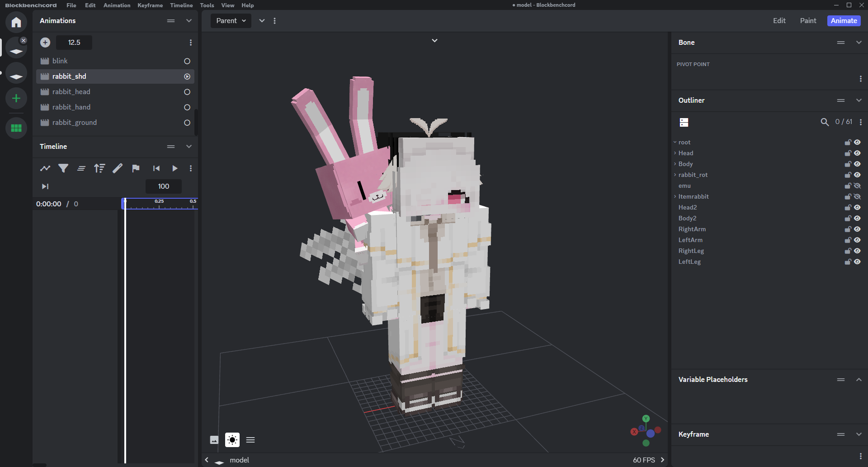Open search in Outliner panel
Screen dimensions: 868x467
825,122
